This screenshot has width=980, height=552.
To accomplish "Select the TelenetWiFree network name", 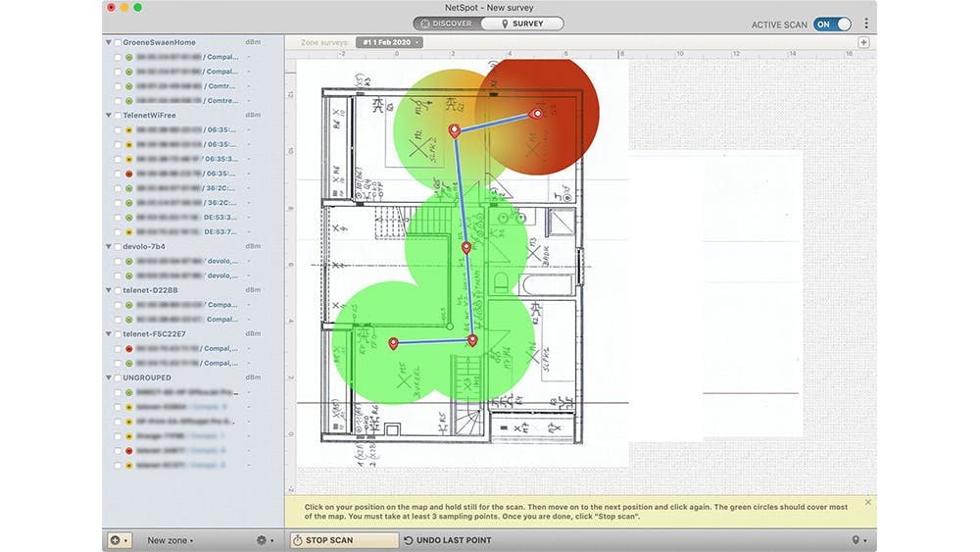I will click(149, 116).
